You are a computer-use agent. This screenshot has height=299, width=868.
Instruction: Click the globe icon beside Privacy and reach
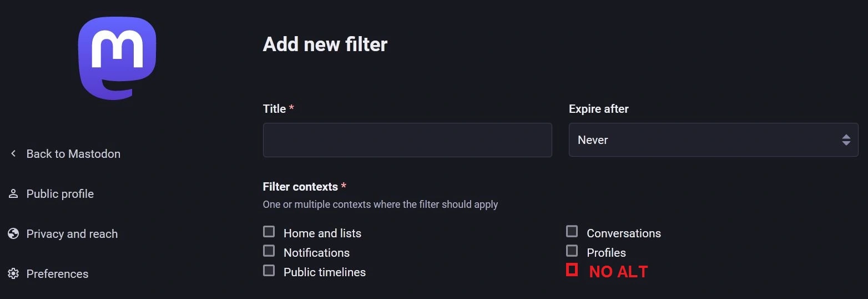click(13, 234)
